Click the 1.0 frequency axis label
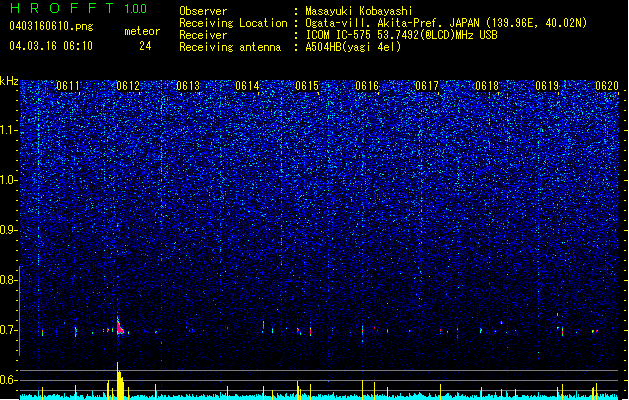Screen dimensions: 629x400 9,180
